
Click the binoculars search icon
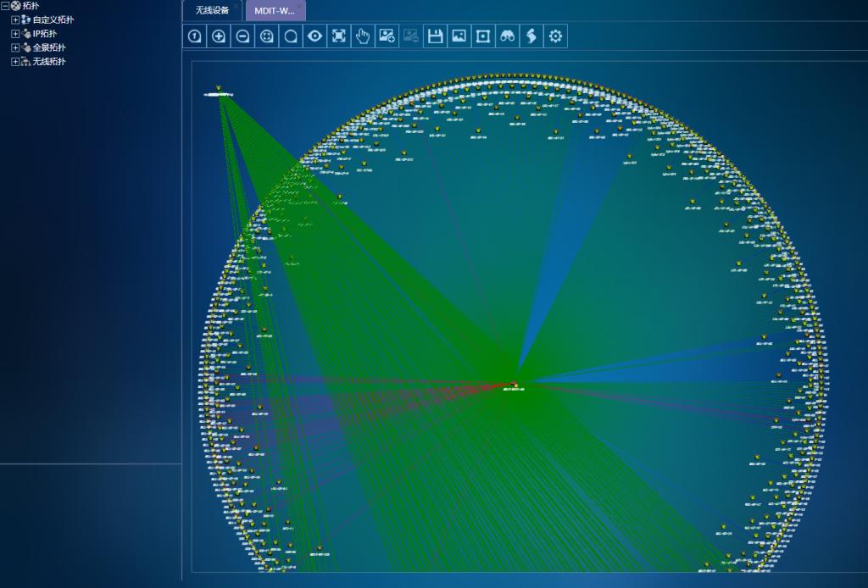click(x=507, y=36)
